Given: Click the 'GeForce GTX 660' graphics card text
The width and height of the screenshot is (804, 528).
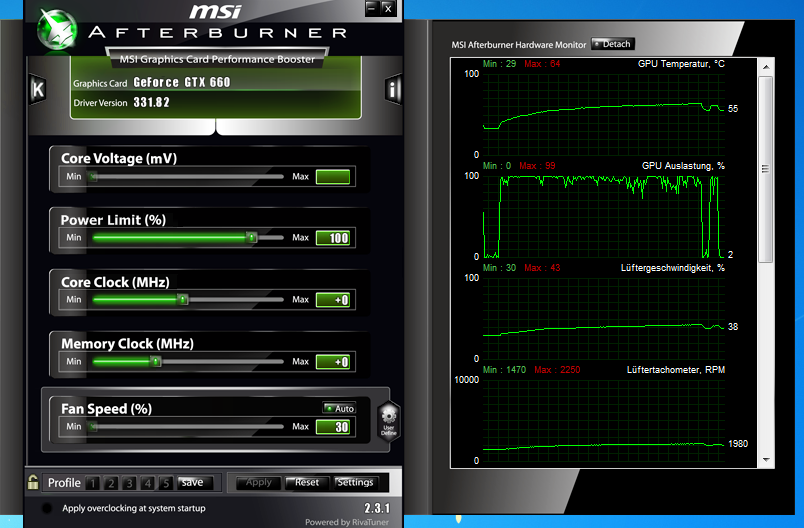Looking at the screenshot, I should pos(182,82).
